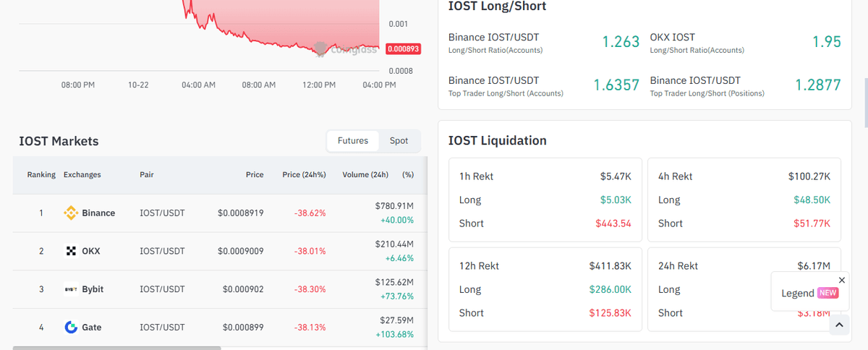This screenshot has width=868, height=350.
Task: Click the 12:00 PM chart axis label
Action: coord(319,85)
